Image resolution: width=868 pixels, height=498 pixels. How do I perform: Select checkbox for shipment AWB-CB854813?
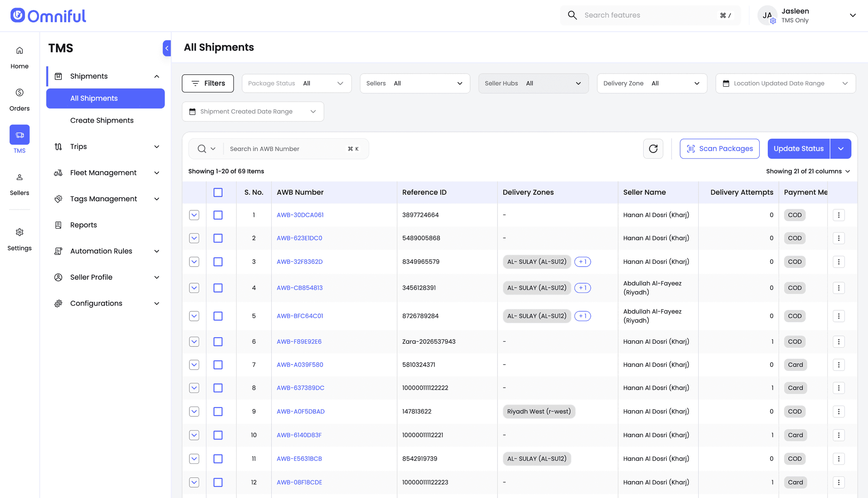218,288
